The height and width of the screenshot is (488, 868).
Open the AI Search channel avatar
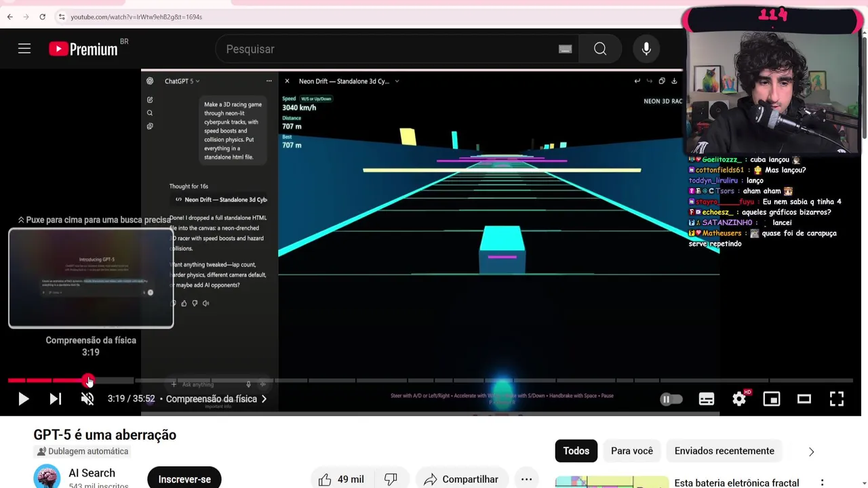(x=47, y=477)
